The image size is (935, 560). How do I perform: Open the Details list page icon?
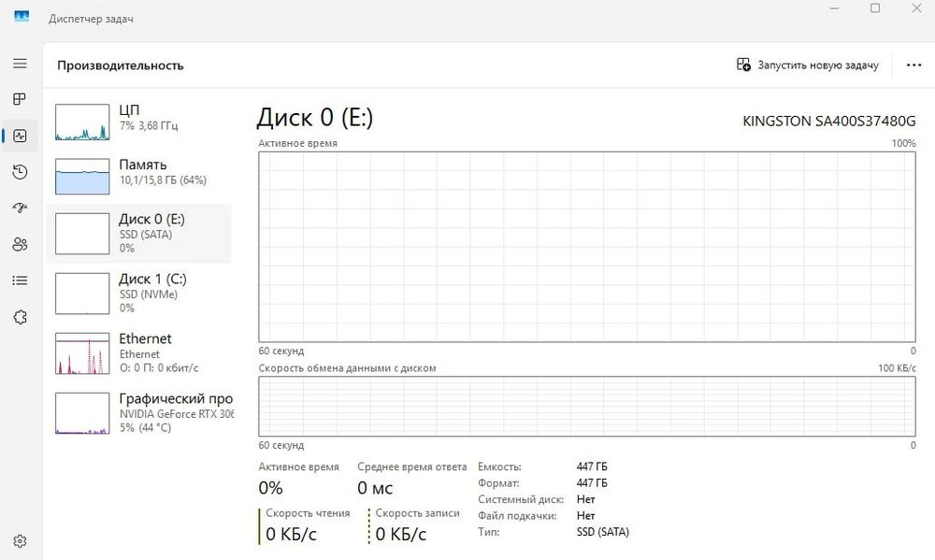click(20, 280)
